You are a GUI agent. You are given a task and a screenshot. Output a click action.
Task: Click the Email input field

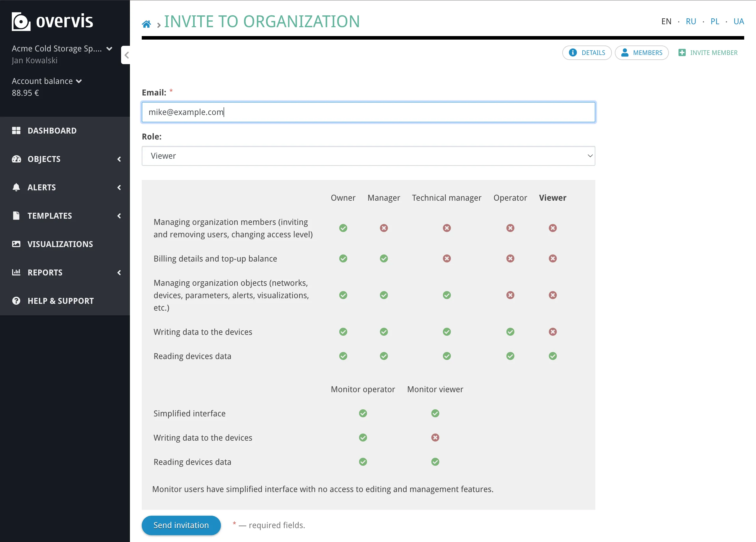pos(368,112)
